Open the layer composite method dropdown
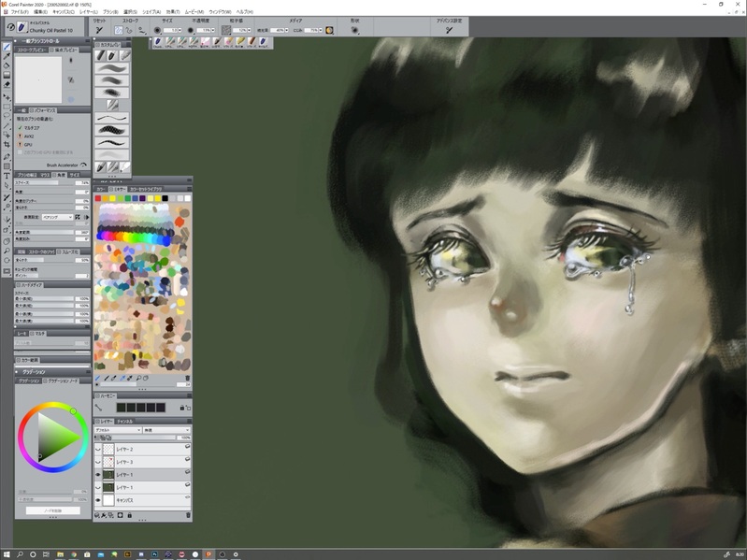This screenshot has height=560, width=747. [x=118, y=430]
